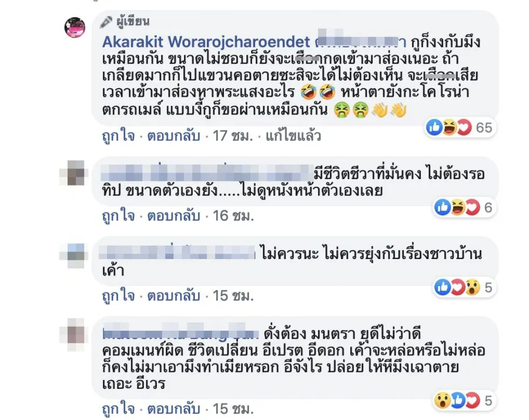Click the haha icon on the 6-reaction comment

[457, 207]
